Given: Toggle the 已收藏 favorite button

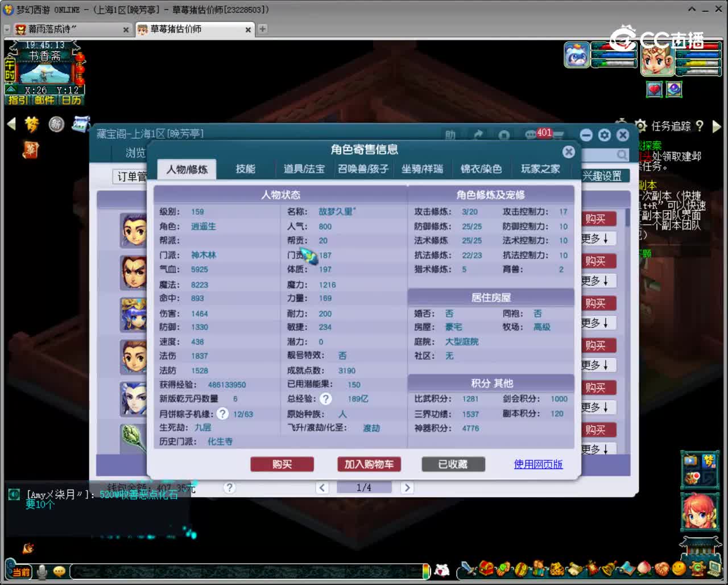Looking at the screenshot, I should 453,464.
